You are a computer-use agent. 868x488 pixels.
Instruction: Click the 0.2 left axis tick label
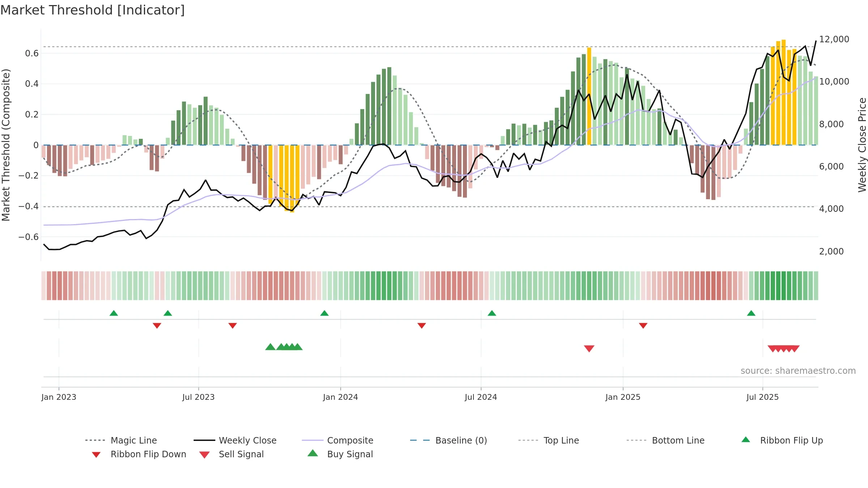coord(32,114)
